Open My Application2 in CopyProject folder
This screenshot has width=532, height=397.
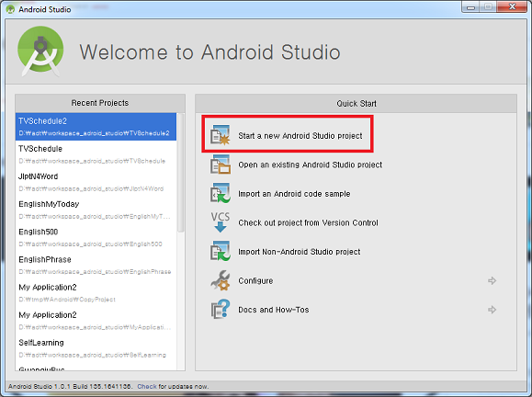click(96, 293)
